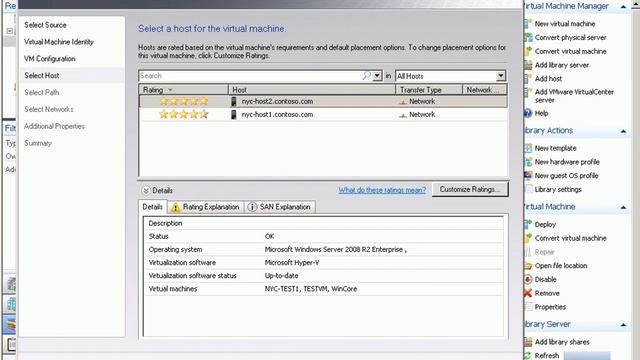Click 'NYC-TEST1, TESTVM, WinCore' virtual machines value
640x360 pixels.
coord(311,289)
